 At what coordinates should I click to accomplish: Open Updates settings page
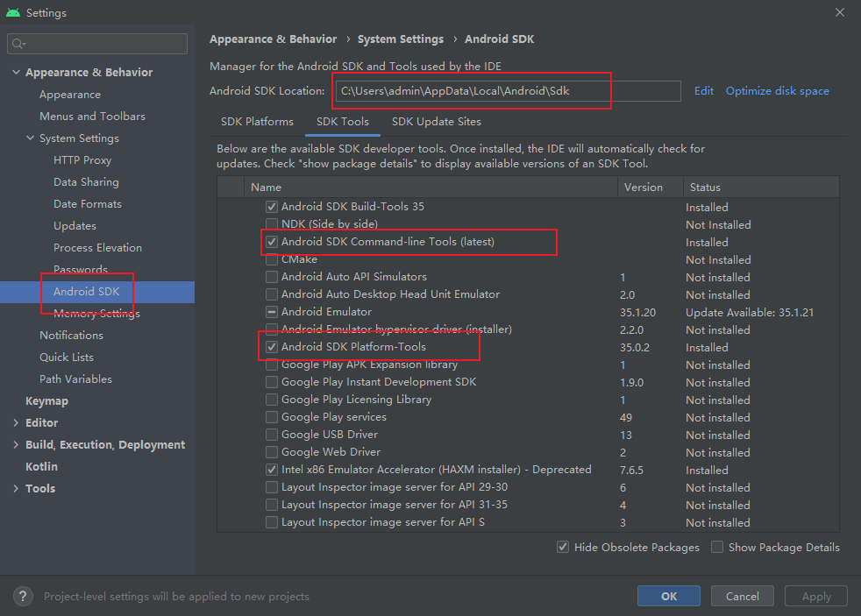[x=75, y=226]
